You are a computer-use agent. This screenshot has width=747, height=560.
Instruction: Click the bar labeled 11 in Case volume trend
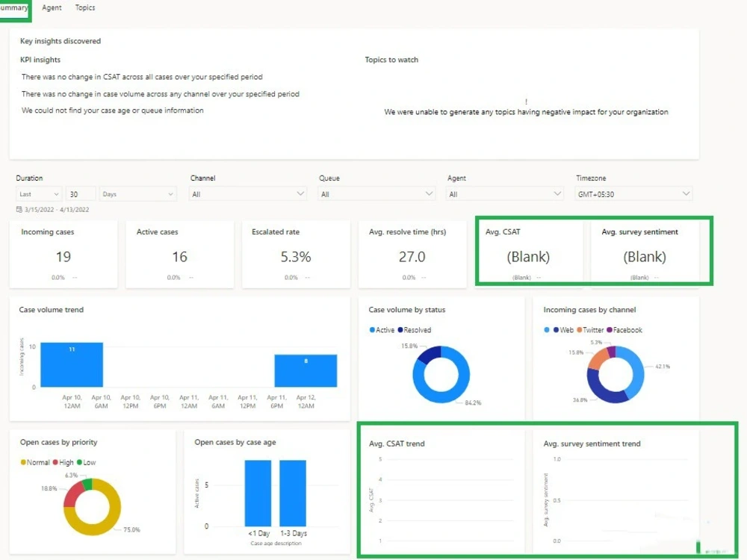tap(72, 365)
